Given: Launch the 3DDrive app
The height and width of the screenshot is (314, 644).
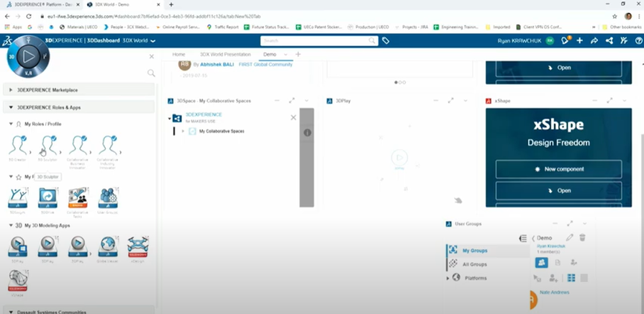Looking at the screenshot, I should (x=48, y=198).
